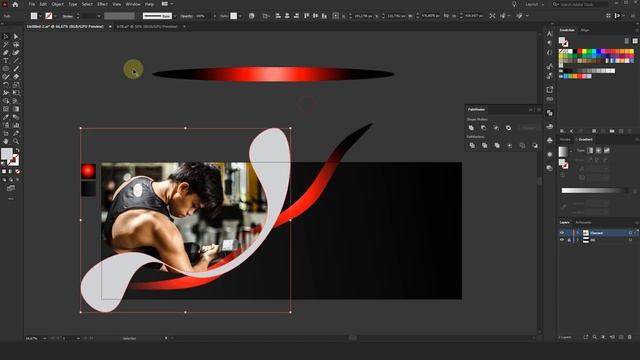Image resolution: width=640 pixels, height=360 pixels.
Task: Select the Hand tool
Action: (6, 141)
